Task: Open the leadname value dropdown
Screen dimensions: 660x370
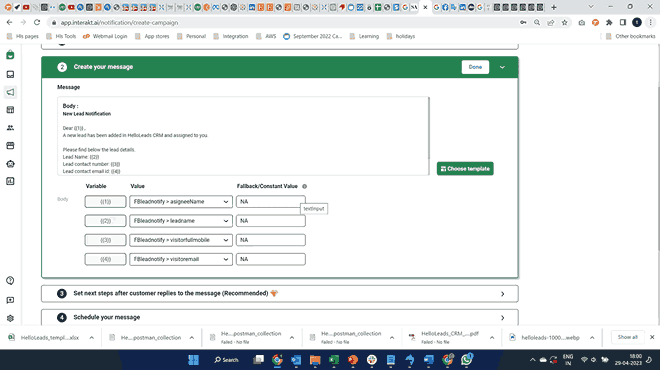Action: [x=181, y=221]
